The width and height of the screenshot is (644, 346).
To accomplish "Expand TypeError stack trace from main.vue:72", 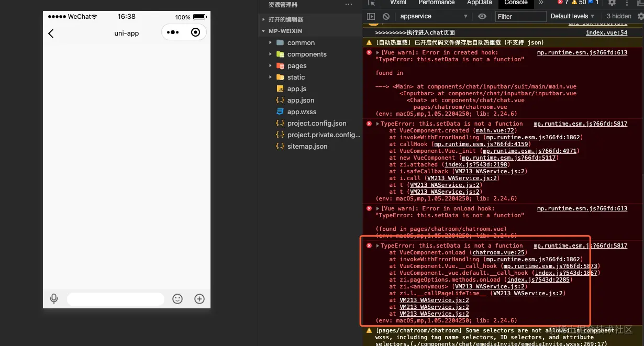I will coord(378,124).
